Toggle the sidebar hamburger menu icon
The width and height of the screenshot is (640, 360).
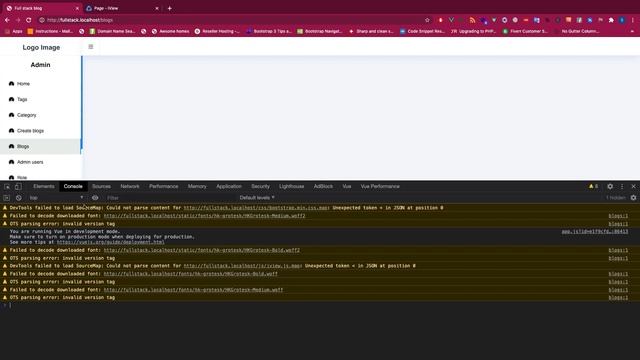pos(91,47)
